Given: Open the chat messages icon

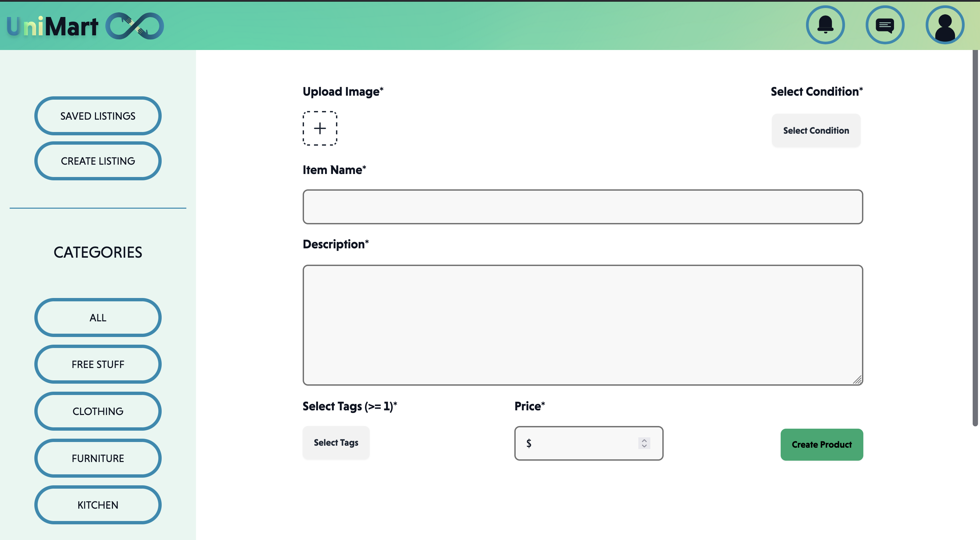Looking at the screenshot, I should pos(885,25).
